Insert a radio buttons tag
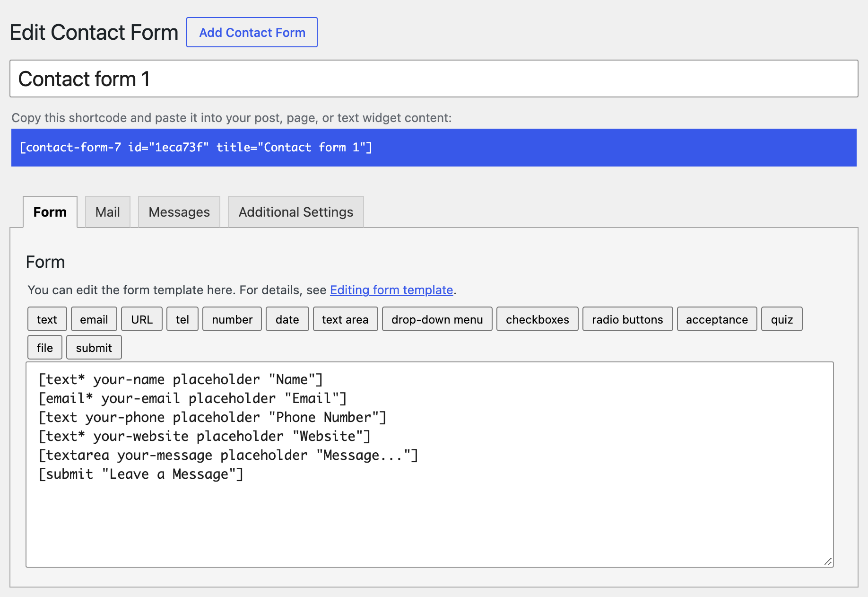Viewport: 868px width, 597px height. pyautogui.click(x=628, y=319)
